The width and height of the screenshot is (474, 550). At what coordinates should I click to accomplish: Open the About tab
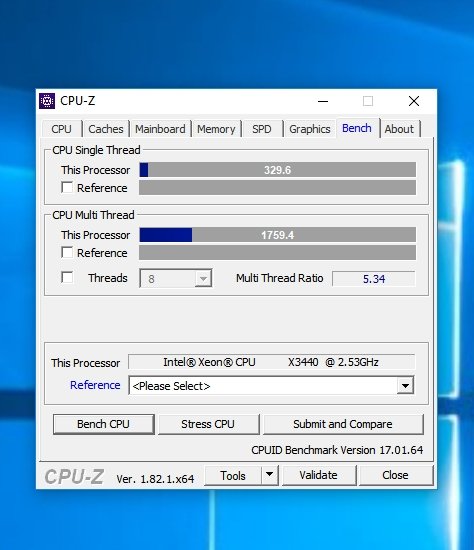399,129
